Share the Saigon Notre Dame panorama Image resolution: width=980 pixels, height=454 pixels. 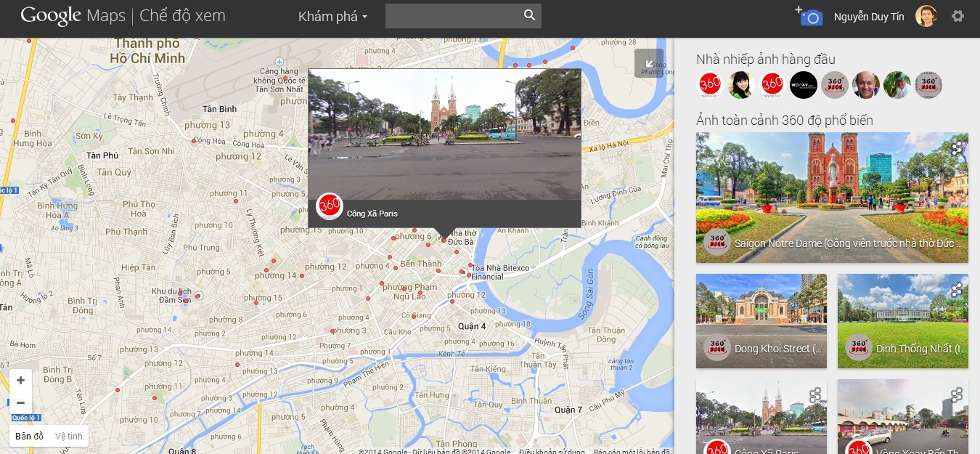tap(957, 150)
